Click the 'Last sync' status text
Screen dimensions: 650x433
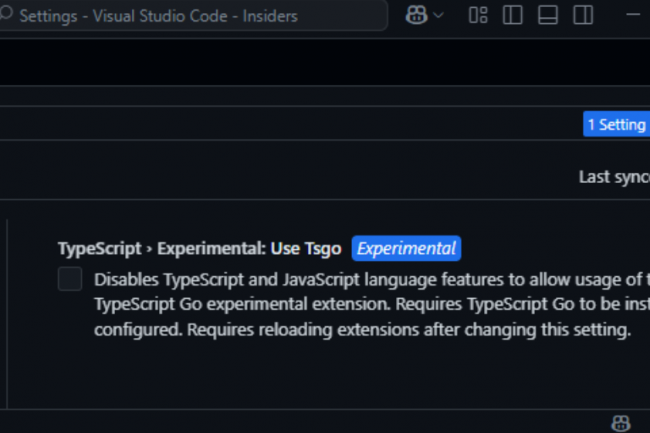[x=613, y=177]
